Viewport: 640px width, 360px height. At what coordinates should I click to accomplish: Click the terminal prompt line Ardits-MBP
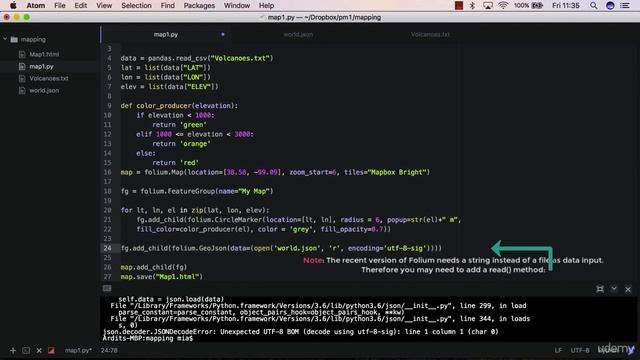(x=148, y=338)
